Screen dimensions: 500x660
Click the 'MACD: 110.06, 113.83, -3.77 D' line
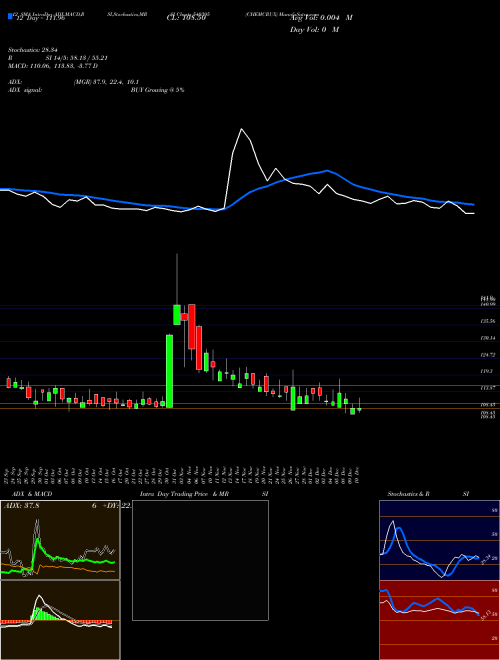point(53,66)
